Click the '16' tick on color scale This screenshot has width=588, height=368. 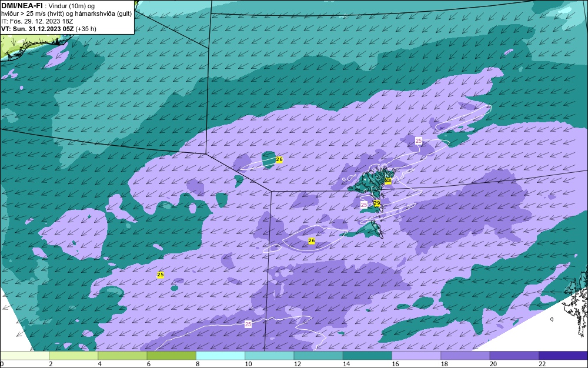point(395,364)
